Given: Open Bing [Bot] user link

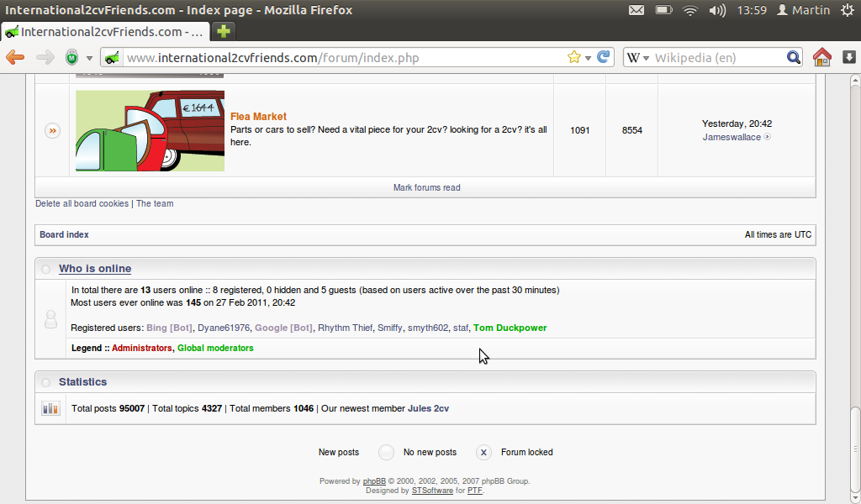Looking at the screenshot, I should tap(169, 328).
